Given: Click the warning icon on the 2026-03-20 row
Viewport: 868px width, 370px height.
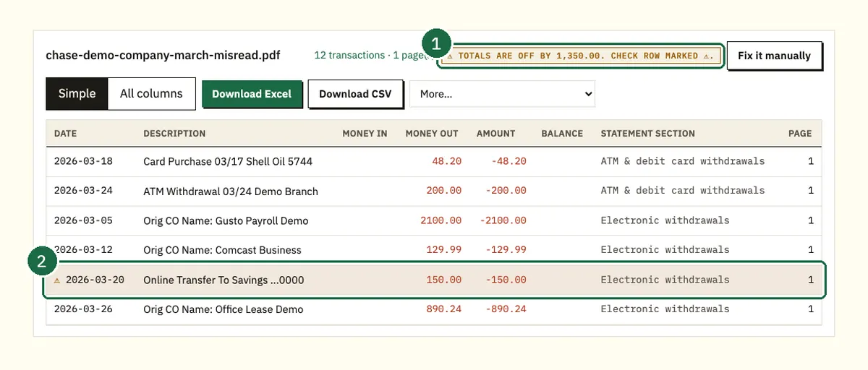Looking at the screenshot, I should click(57, 280).
